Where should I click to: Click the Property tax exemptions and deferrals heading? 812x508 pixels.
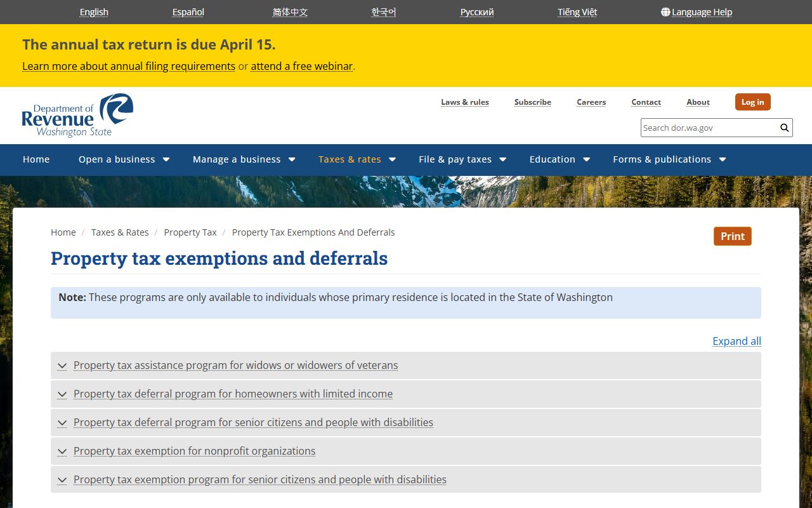219,258
